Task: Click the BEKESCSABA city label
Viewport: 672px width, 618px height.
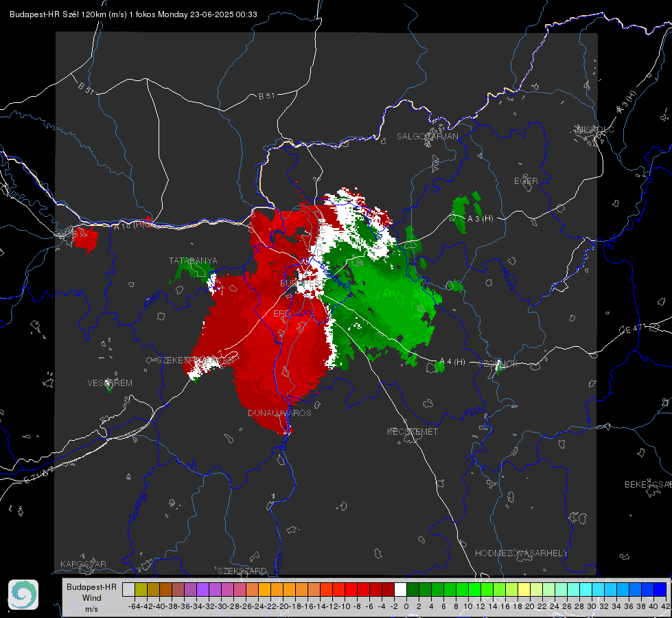Action: coord(648,485)
